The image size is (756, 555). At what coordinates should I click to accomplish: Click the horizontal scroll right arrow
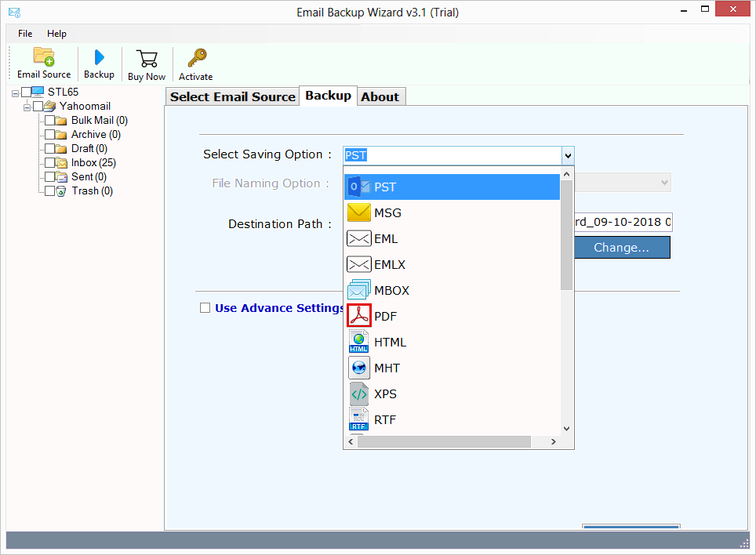click(x=554, y=442)
